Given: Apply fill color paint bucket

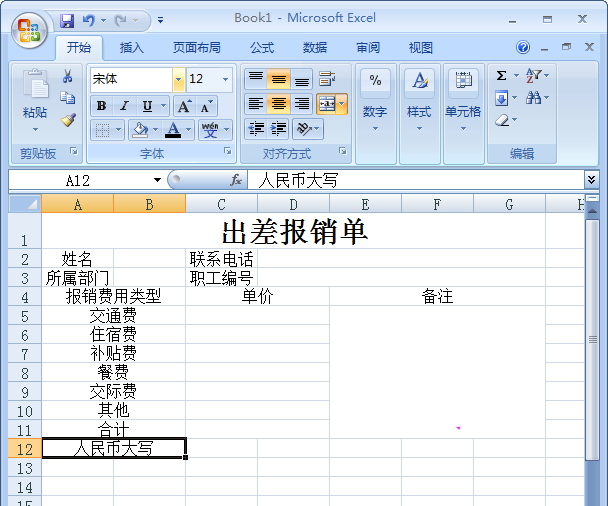Looking at the screenshot, I should point(140,130).
